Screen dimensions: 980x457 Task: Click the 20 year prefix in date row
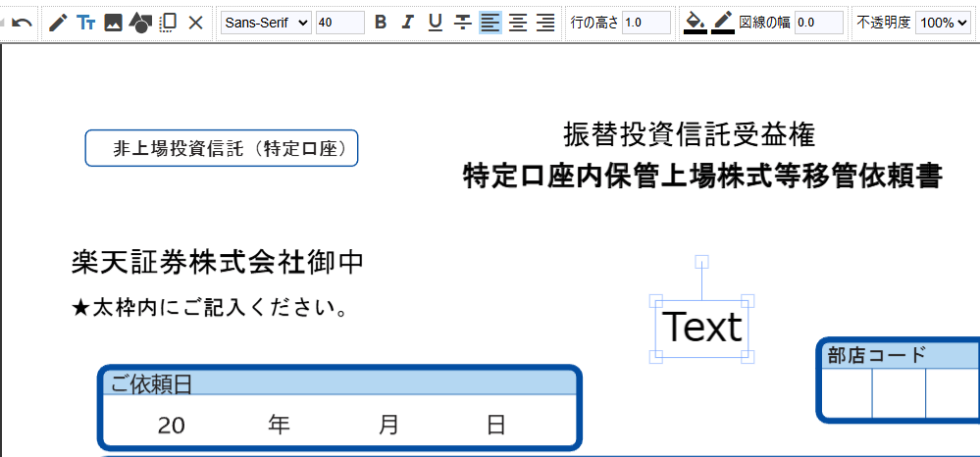(172, 426)
